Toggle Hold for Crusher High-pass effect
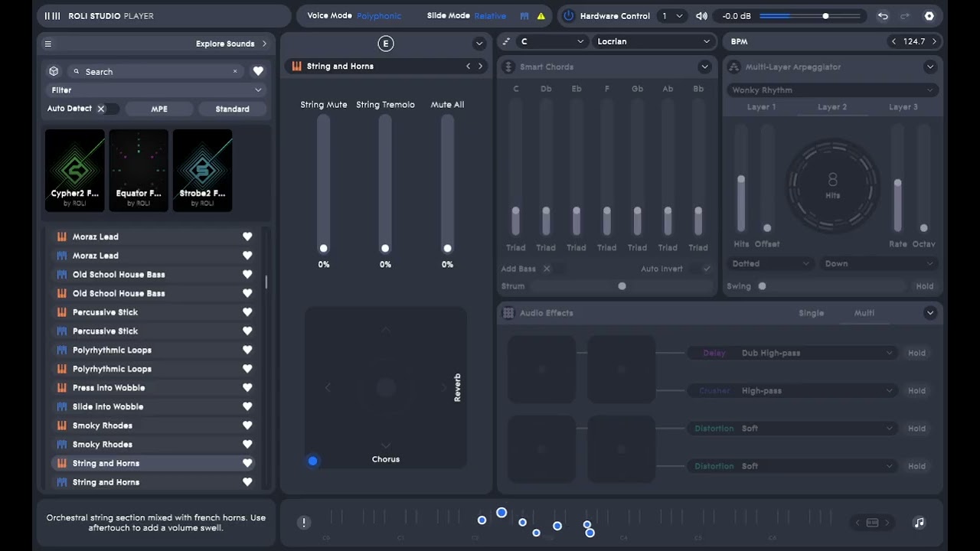 click(x=916, y=391)
